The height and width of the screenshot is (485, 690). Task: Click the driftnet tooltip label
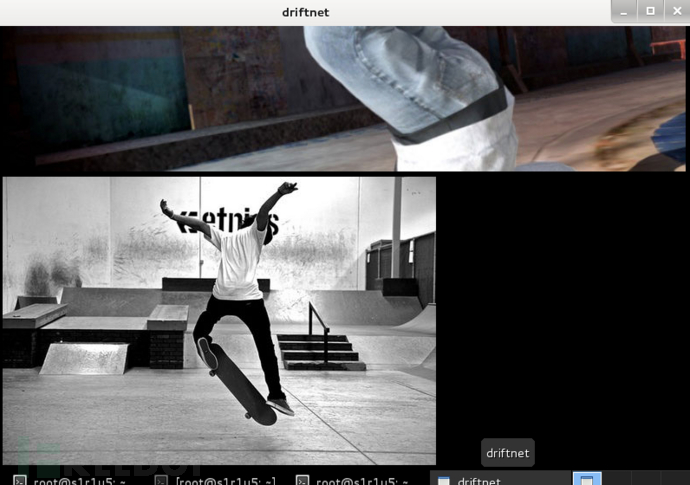(x=508, y=453)
